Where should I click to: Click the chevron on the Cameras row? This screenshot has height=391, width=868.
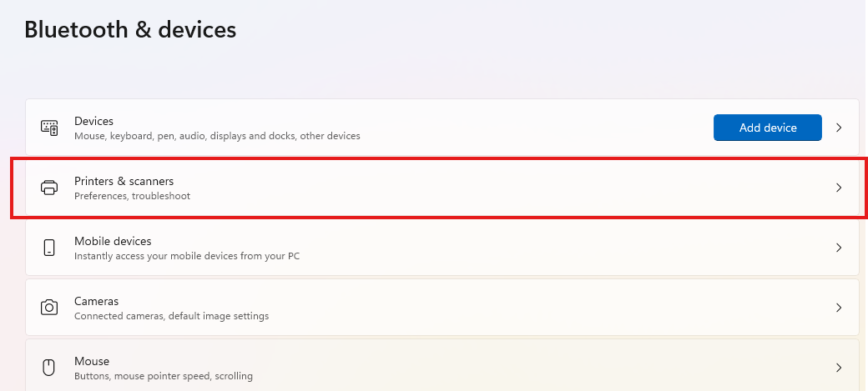coord(839,308)
